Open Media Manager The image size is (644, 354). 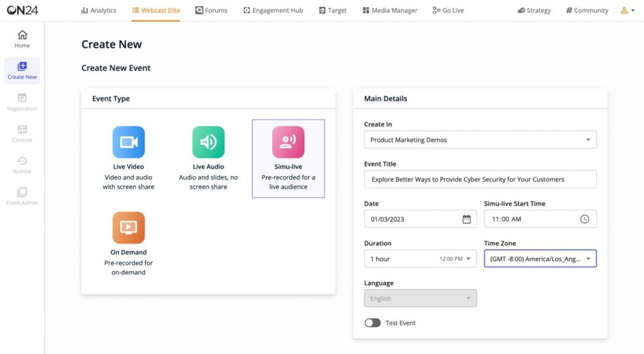click(390, 10)
